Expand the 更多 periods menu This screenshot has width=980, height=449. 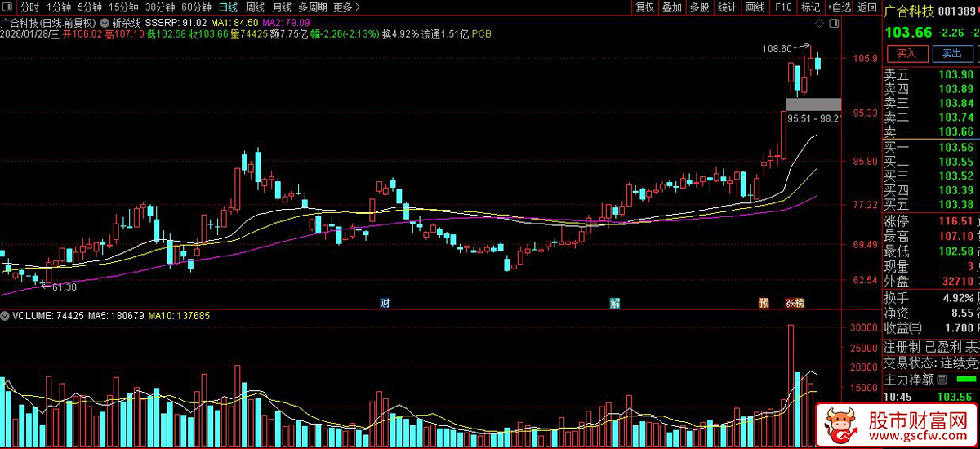coord(346,7)
